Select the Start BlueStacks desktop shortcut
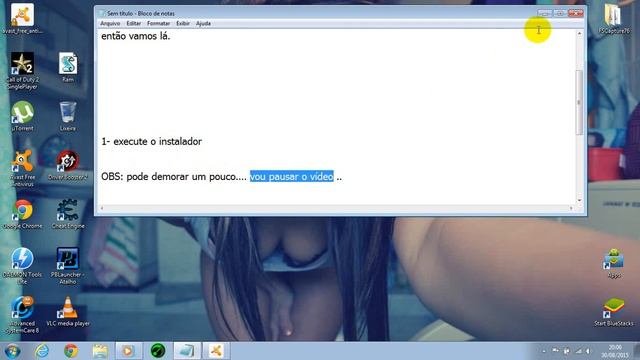 614,312
